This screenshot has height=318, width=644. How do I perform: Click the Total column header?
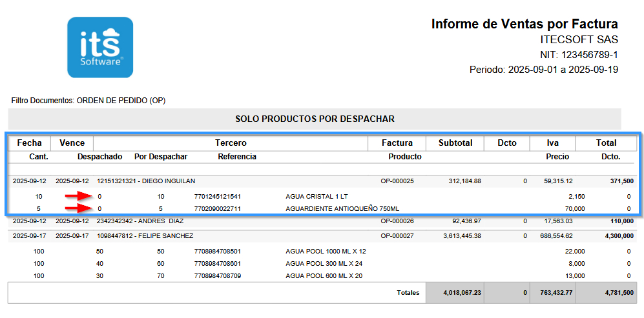coord(606,143)
